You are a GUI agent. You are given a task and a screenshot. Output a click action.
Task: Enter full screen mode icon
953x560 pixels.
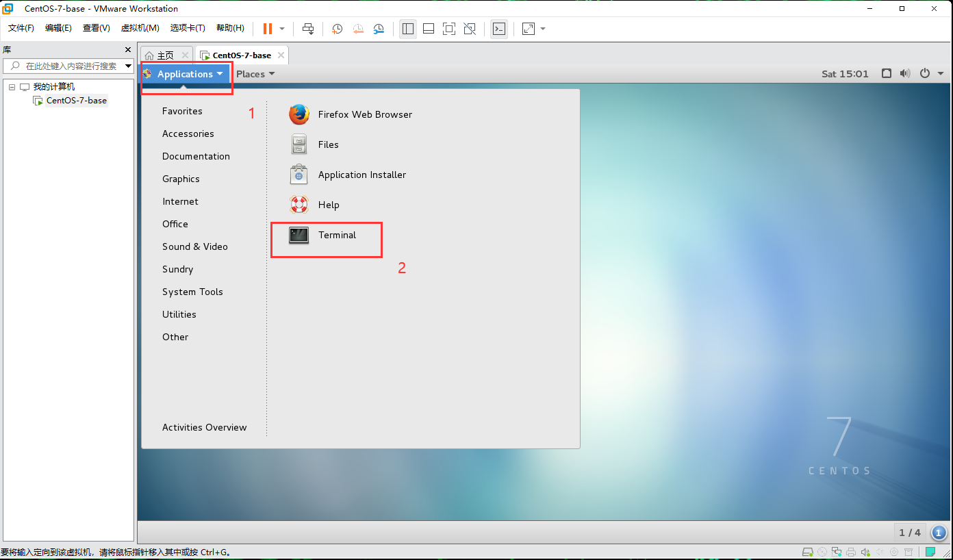(449, 29)
